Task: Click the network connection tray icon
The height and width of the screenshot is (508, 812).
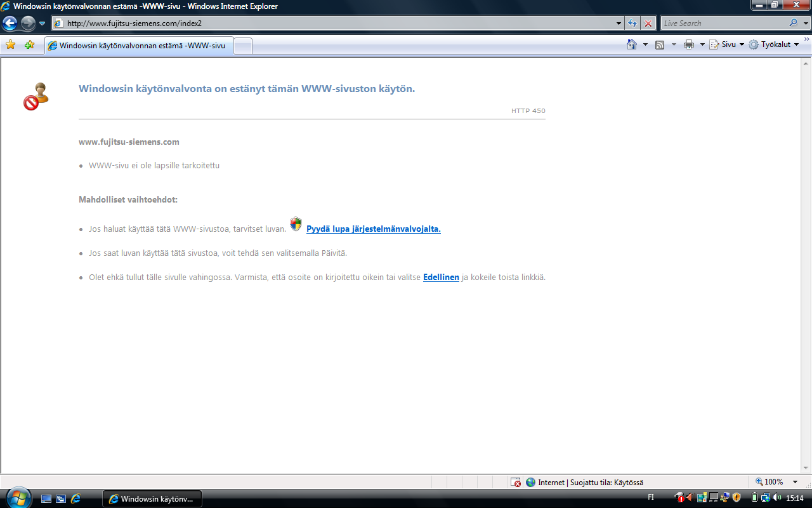Action: [x=765, y=497]
